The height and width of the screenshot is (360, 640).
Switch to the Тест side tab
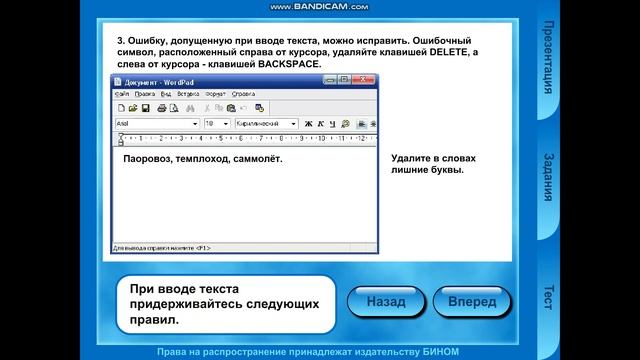click(549, 297)
